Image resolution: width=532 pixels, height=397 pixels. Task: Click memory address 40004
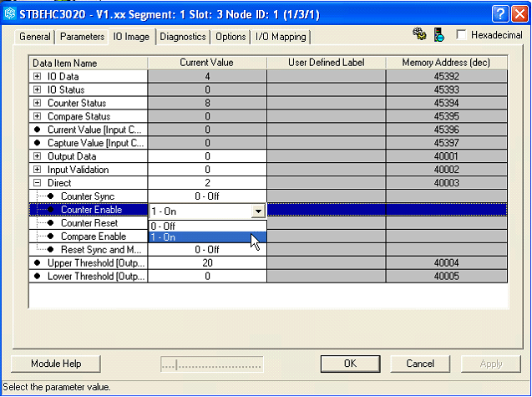(447, 262)
